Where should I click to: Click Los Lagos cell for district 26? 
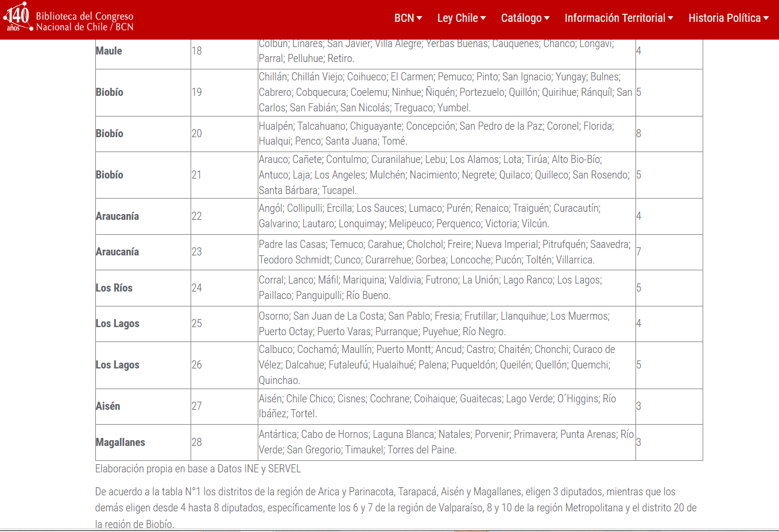[143, 365]
